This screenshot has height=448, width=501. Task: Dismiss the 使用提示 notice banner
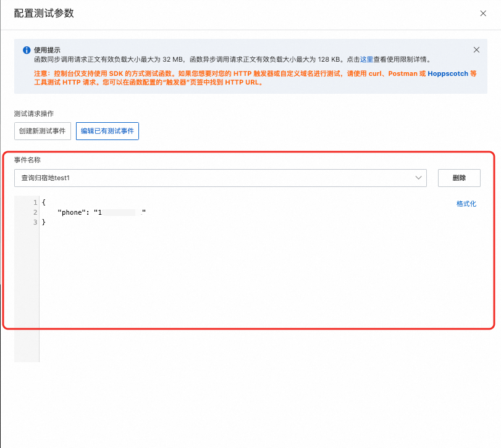coord(476,50)
